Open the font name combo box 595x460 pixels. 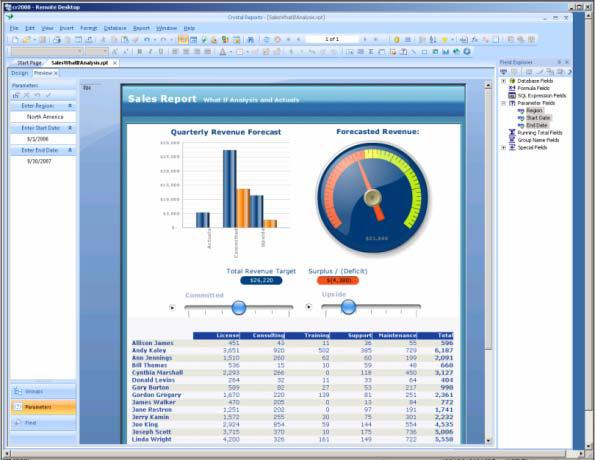(x=47, y=52)
